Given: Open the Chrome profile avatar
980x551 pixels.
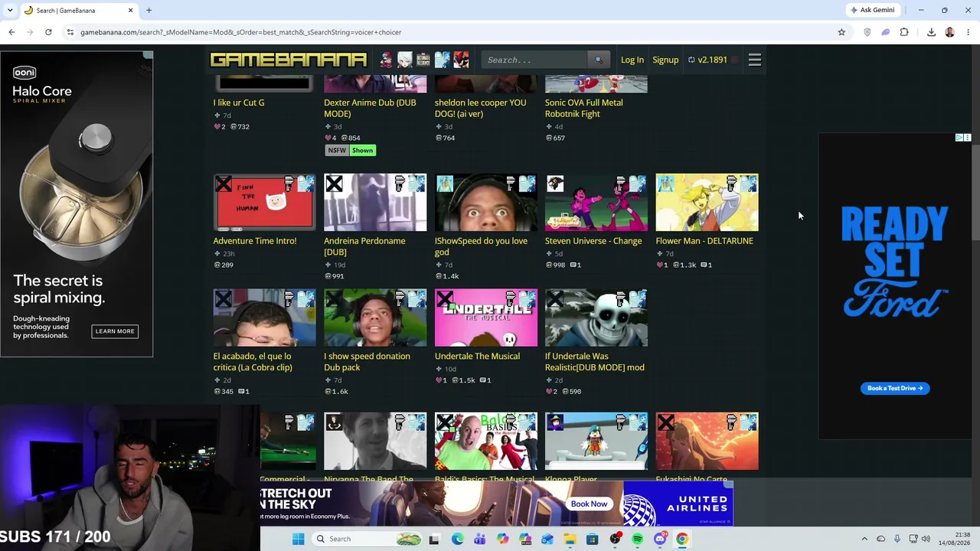Looking at the screenshot, I should tap(949, 32).
